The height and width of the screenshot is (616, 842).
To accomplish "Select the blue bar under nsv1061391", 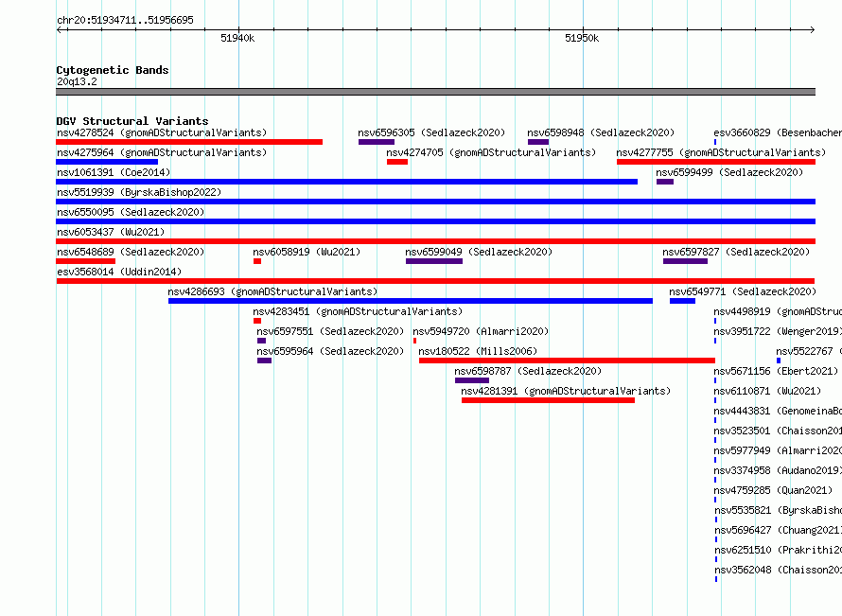I will coord(347,182).
